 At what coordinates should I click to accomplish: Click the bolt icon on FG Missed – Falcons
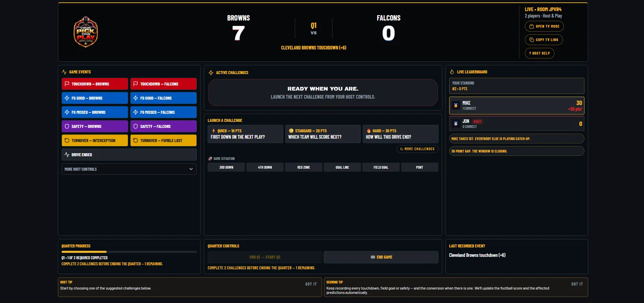pos(136,112)
